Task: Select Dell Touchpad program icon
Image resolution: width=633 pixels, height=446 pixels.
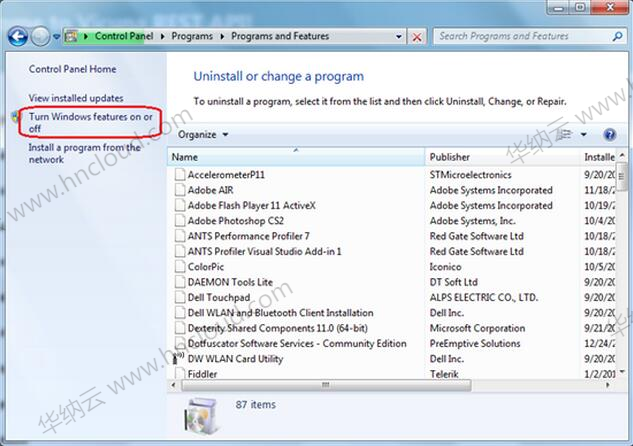Action: [x=180, y=297]
